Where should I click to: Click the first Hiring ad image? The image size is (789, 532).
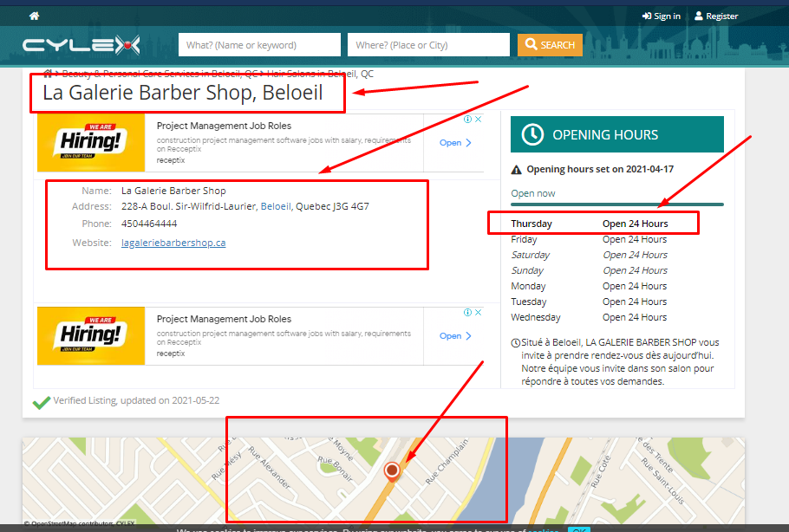[x=91, y=142]
